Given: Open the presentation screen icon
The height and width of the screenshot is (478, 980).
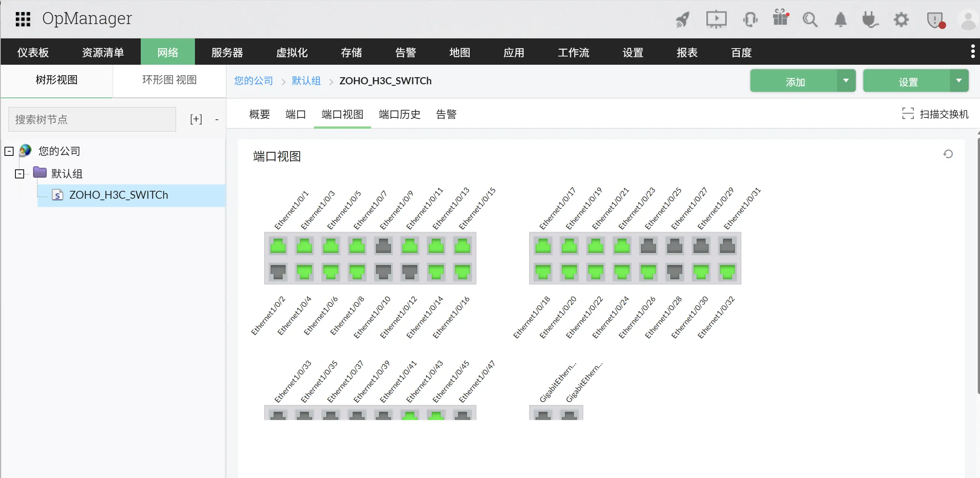Looking at the screenshot, I should tap(716, 19).
